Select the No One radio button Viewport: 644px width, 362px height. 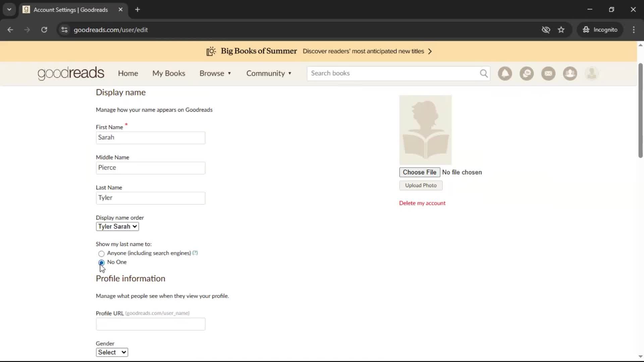tap(101, 263)
